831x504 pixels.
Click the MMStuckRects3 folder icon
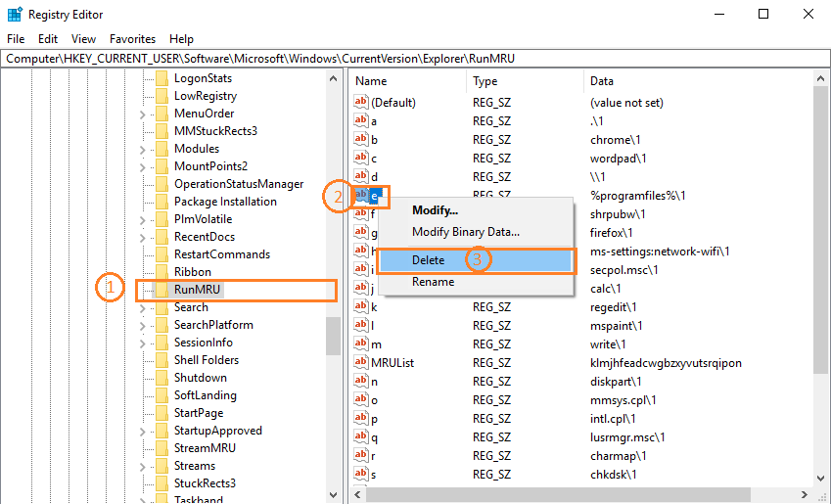162,131
